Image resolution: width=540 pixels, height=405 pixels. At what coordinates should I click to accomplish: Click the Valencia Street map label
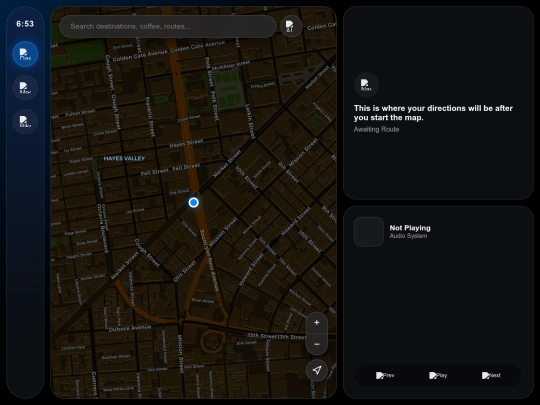click(x=131, y=288)
